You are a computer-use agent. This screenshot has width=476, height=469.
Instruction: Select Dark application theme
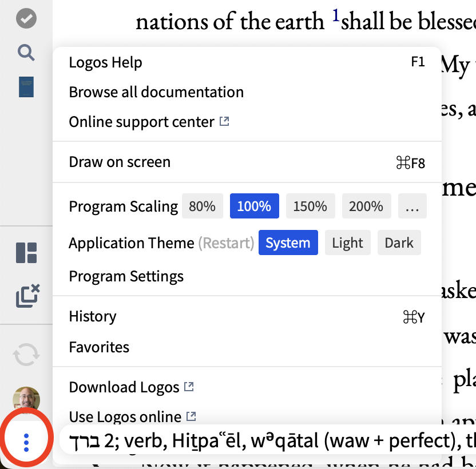click(x=399, y=243)
